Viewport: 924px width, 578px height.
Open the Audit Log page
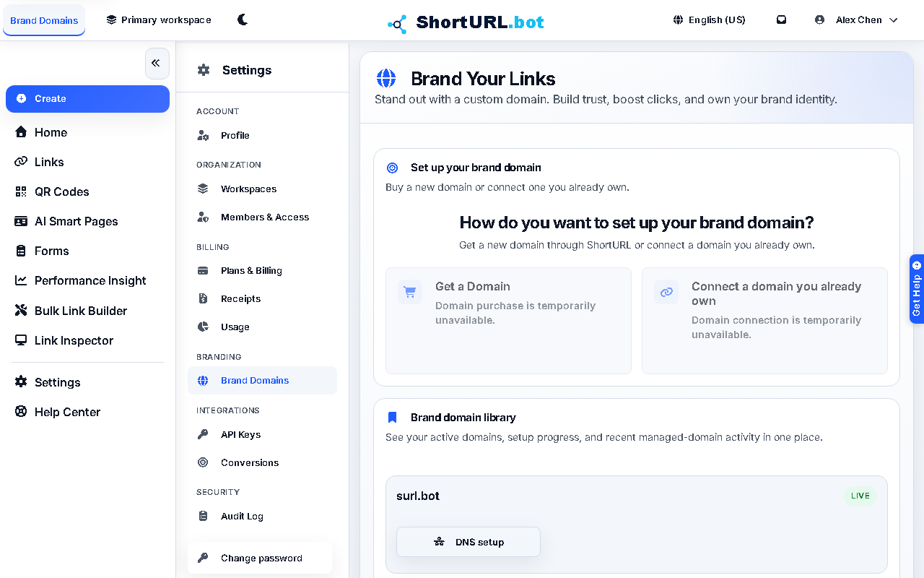tap(262, 517)
